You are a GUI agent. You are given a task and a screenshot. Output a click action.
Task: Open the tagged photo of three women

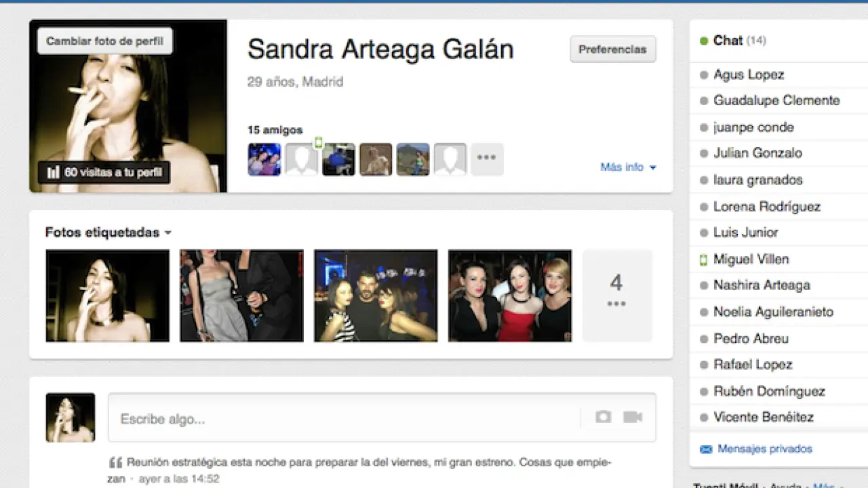click(510, 296)
